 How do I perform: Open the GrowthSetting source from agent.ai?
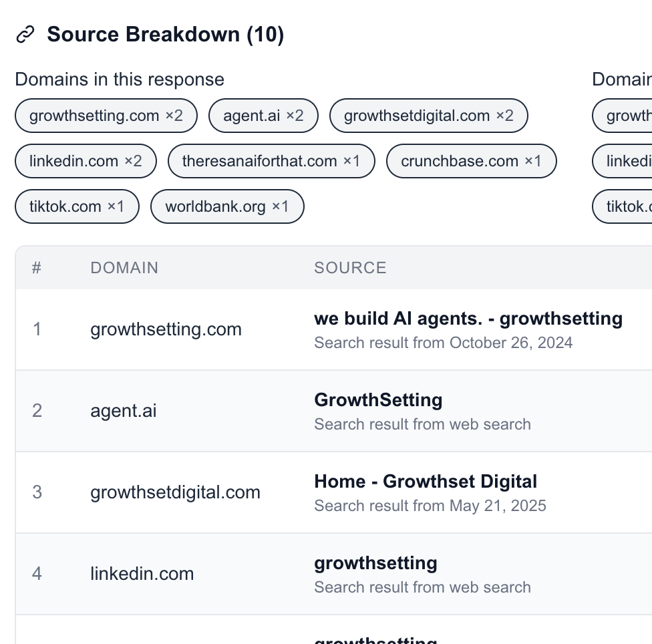click(378, 401)
